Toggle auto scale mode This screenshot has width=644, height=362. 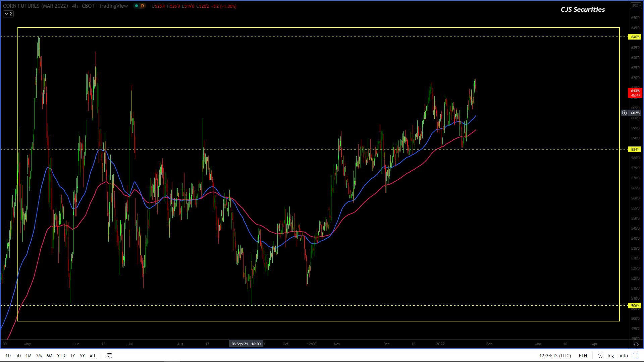click(x=623, y=356)
